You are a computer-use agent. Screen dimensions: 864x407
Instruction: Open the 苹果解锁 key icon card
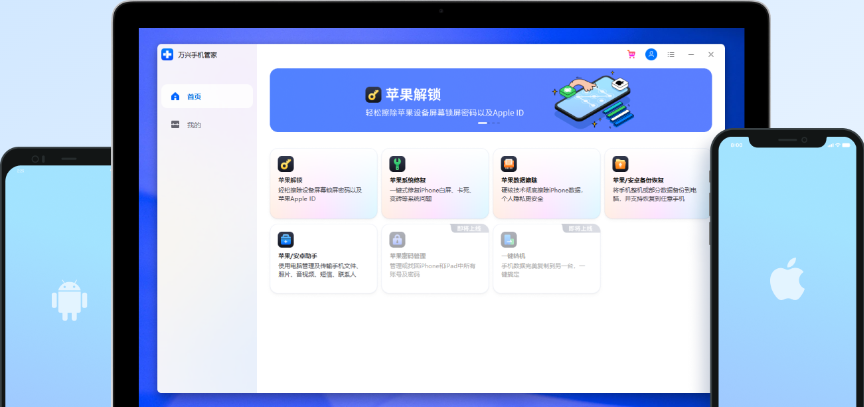286,164
